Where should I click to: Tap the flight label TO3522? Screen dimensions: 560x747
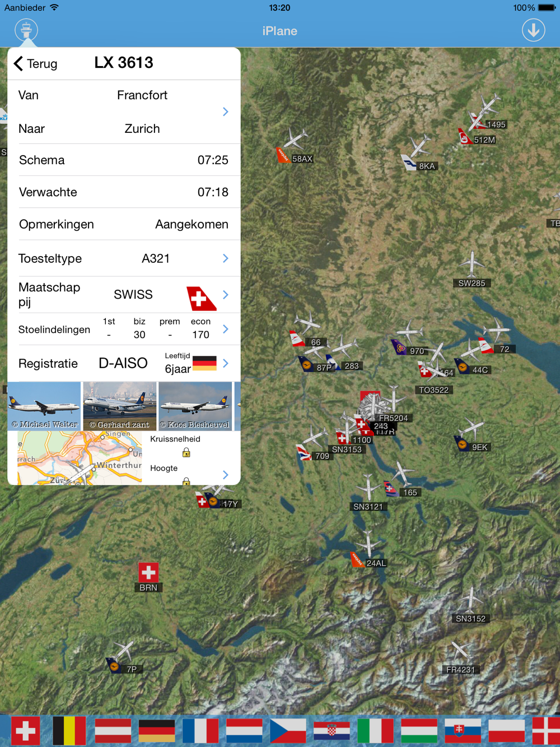pos(434,390)
